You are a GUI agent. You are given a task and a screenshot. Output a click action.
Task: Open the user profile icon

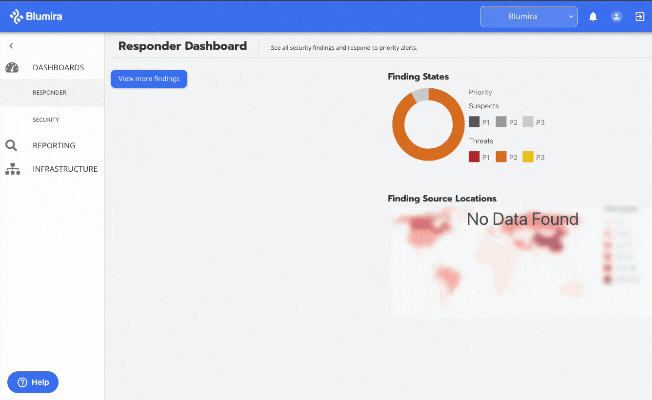point(616,17)
